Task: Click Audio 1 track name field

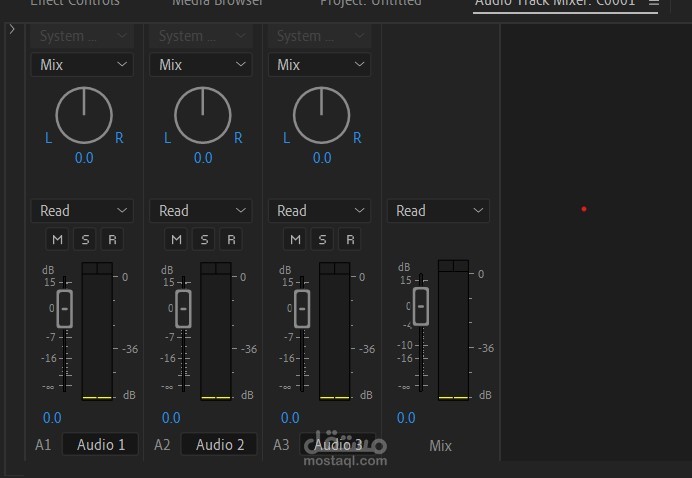Action: (101, 444)
